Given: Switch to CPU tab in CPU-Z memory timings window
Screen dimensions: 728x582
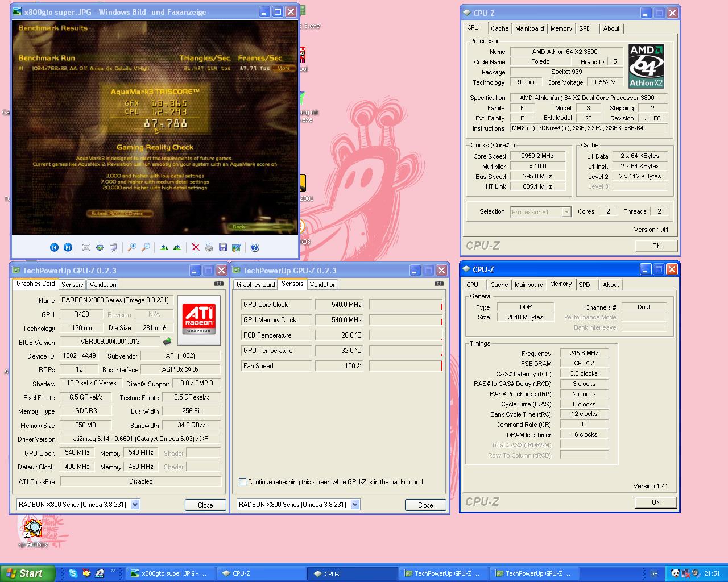Looking at the screenshot, I should click(473, 285).
